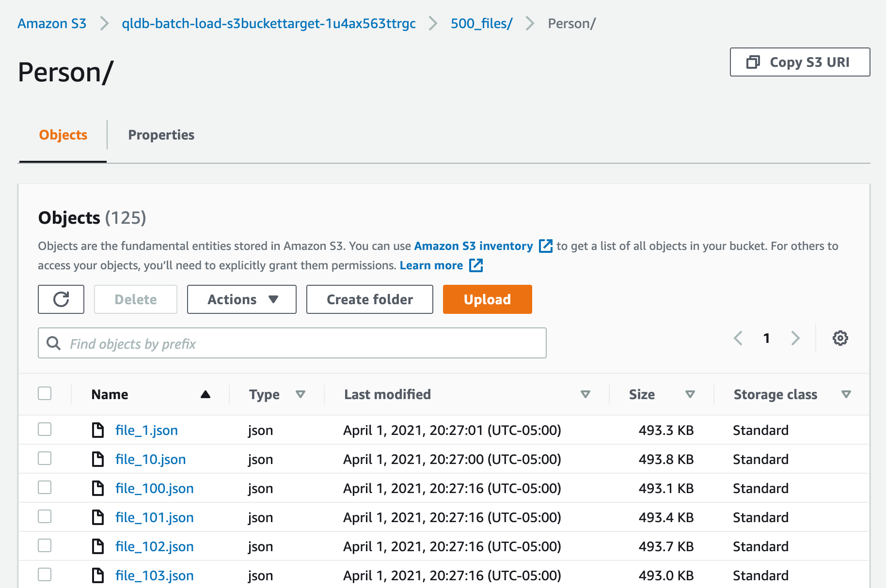Click the file icon beside file_100.json

[x=98, y=488]
